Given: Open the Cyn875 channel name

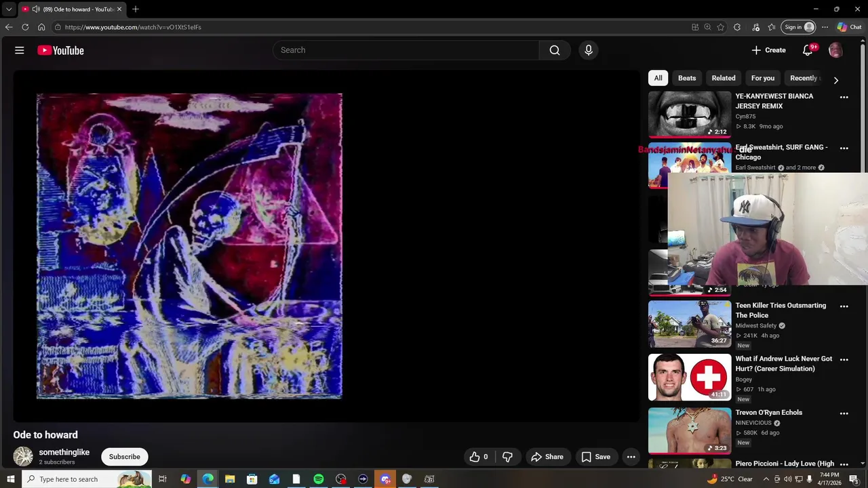Looking at the screenshot, I should (x=745, y=117).
